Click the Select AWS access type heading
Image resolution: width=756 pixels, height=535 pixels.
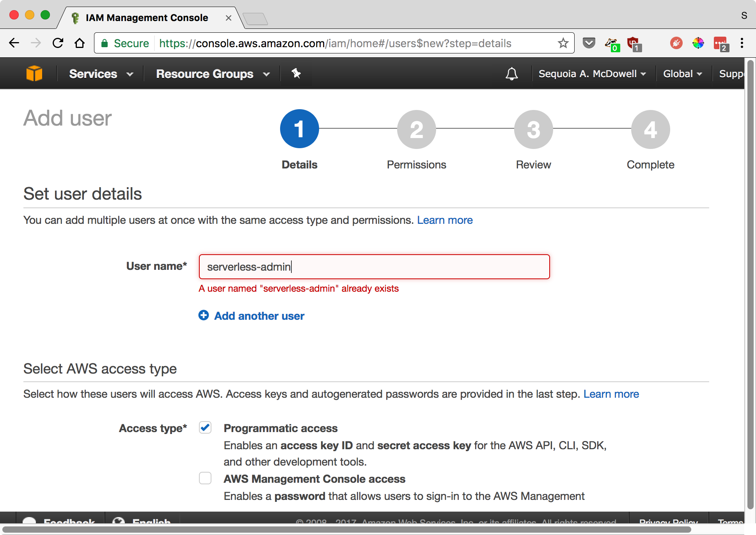[100, 368]
